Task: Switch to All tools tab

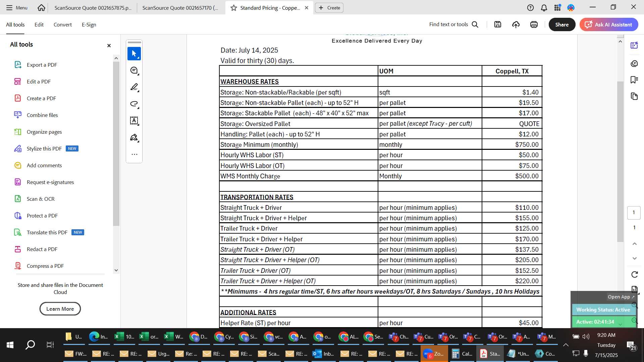Action: click(x=15, y=24)
